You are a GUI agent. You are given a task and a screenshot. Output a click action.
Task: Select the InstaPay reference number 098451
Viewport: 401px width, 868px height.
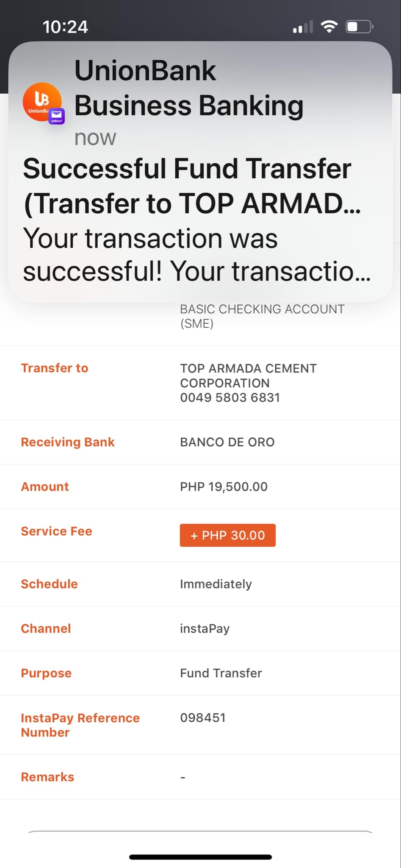coord(203,718)
